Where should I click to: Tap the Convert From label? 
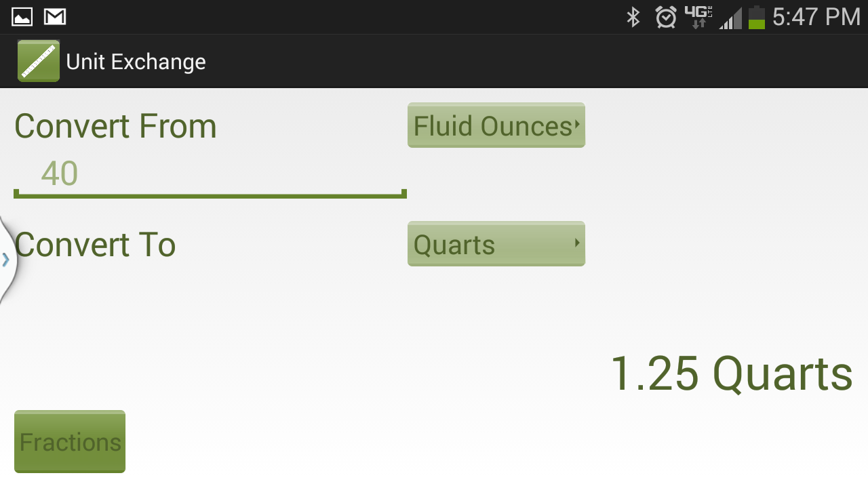click(x=115, y=126)
